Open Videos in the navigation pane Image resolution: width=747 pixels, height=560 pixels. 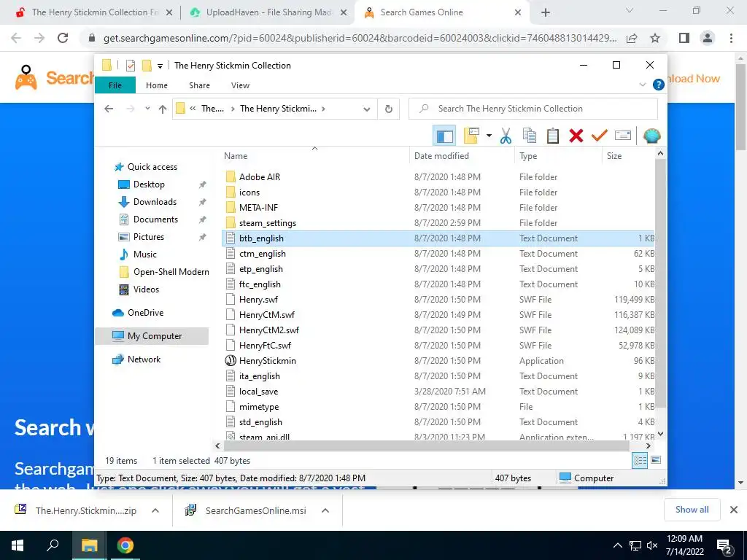(146, 289)
